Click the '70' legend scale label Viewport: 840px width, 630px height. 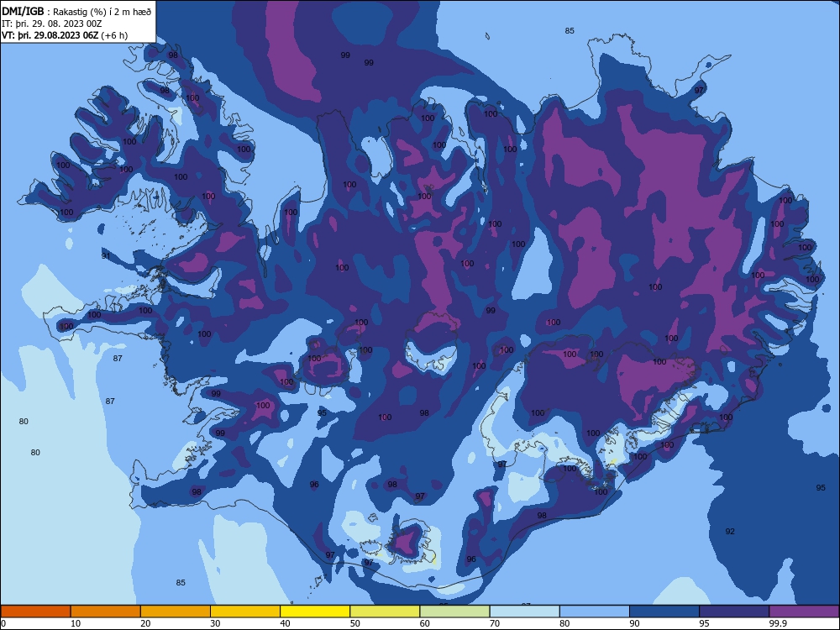pos(495,623)
